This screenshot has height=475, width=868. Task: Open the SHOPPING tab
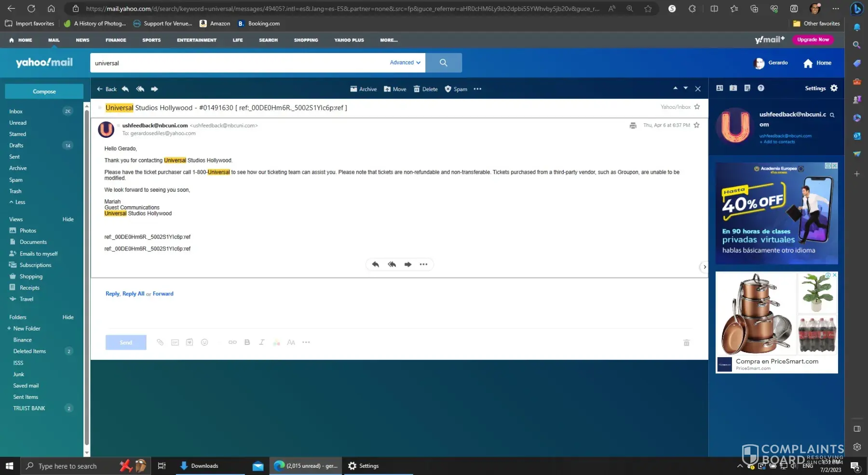coord(306,40)
